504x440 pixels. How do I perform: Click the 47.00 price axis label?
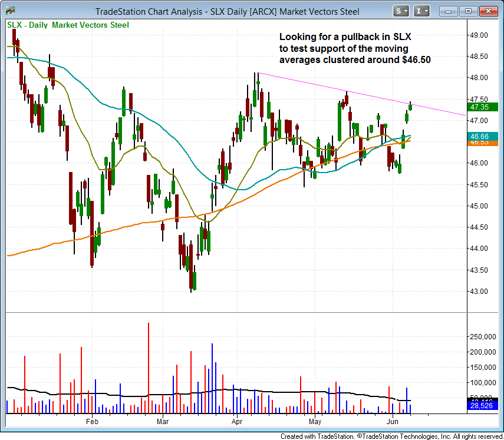click(479, 120)
